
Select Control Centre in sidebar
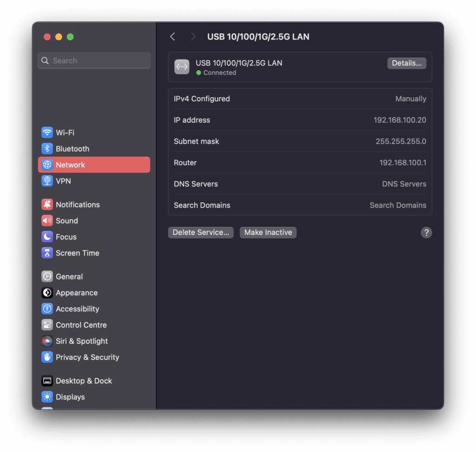tap(94, 325)
